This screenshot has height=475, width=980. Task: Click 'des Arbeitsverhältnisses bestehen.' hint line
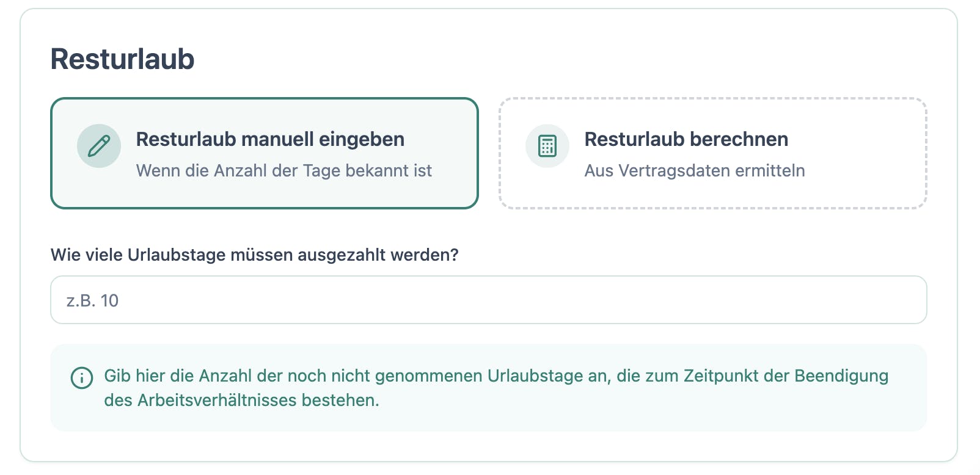[x=241, y=400]
